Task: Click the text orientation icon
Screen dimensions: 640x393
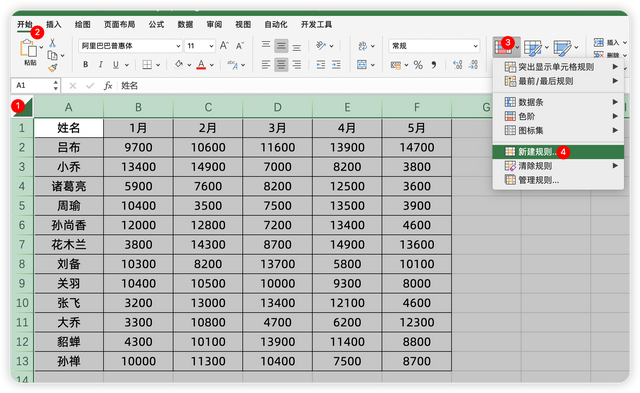Action: click(x=322, y=46)
